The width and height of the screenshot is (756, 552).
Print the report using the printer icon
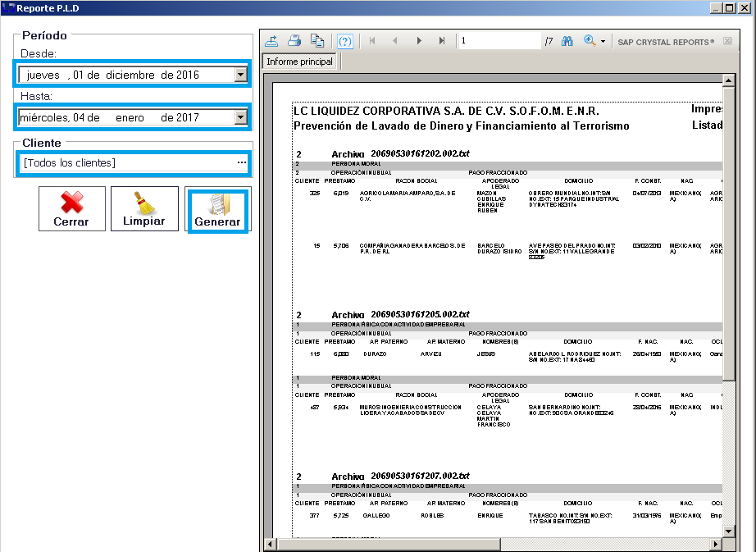pyautogui.click(x=294, y=42)
